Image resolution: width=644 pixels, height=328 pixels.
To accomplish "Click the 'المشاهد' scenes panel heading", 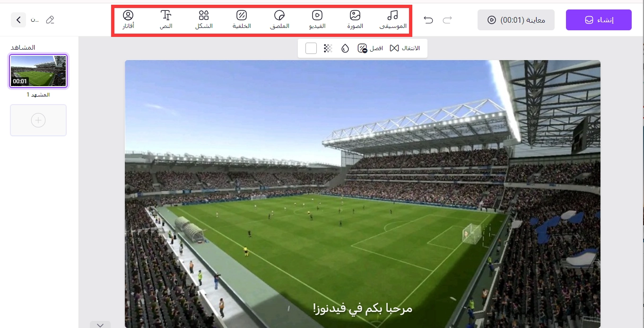I will [x=23, y=47].
